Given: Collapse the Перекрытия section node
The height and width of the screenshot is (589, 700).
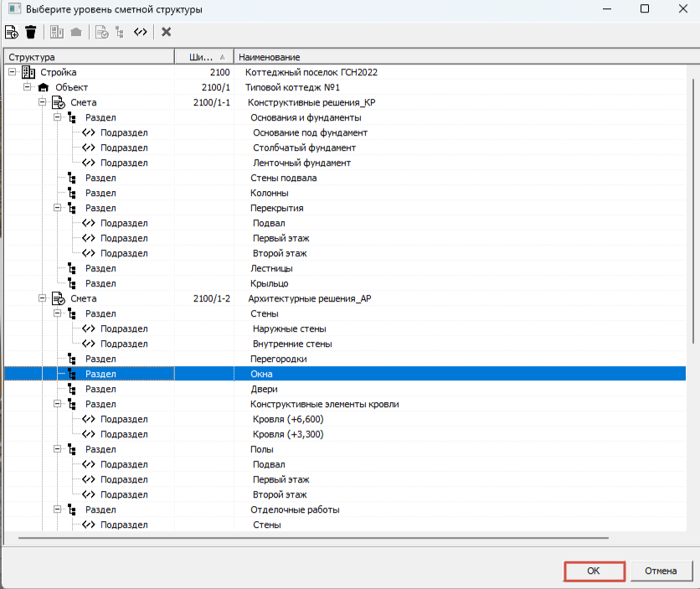Looking at the screenshot, I should pyautogui.click(x=58, y=208).
